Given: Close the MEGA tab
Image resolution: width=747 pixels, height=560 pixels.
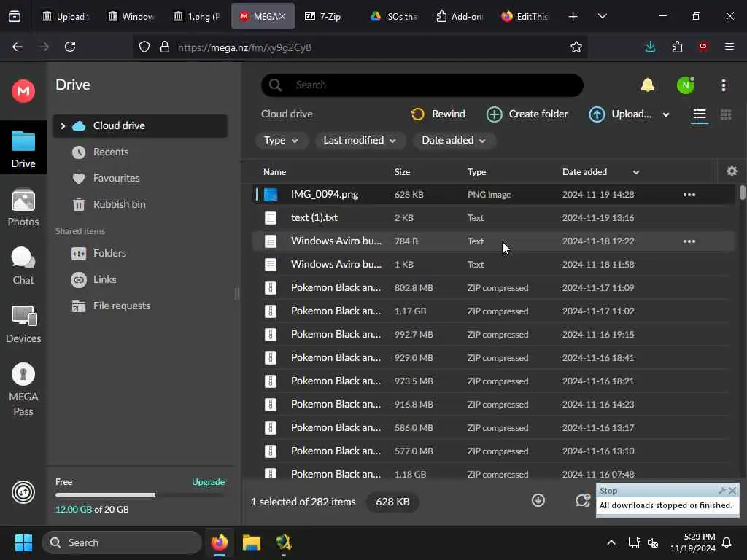Looking at the screenshot, I should click(282, 16).
